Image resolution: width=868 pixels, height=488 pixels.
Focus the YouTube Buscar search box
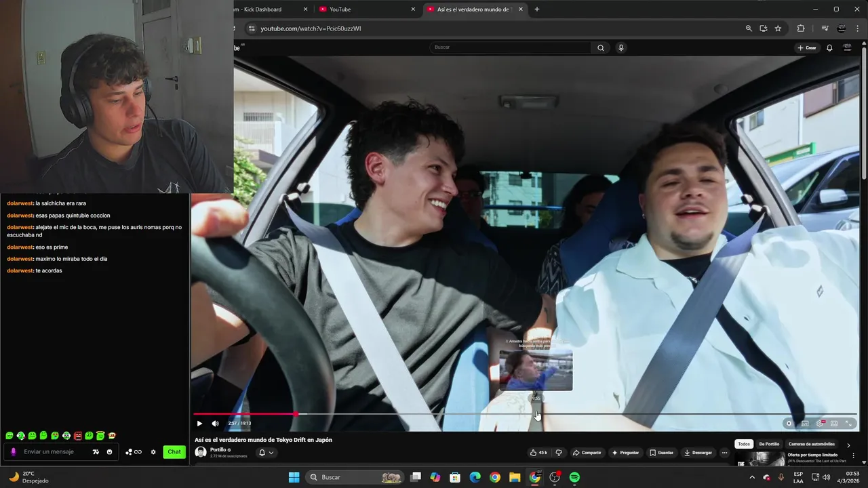tap(511, 47)
